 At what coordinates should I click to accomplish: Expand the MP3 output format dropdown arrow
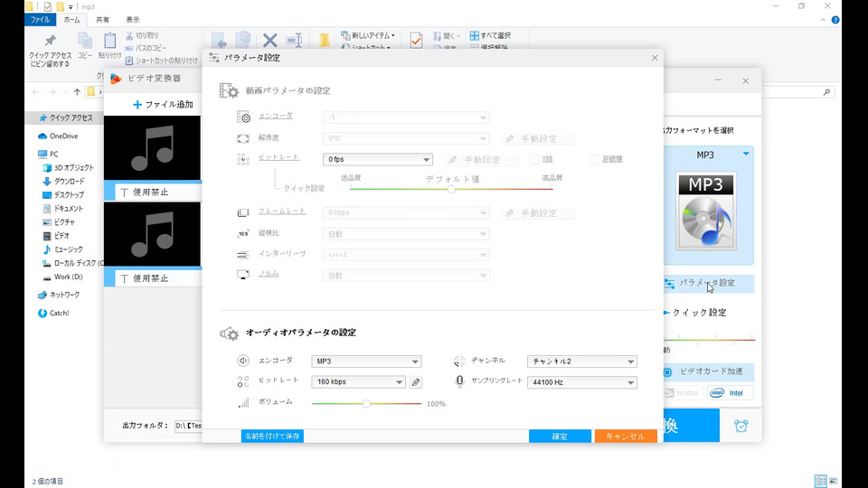pyautogui.click(x=746, y=154)
